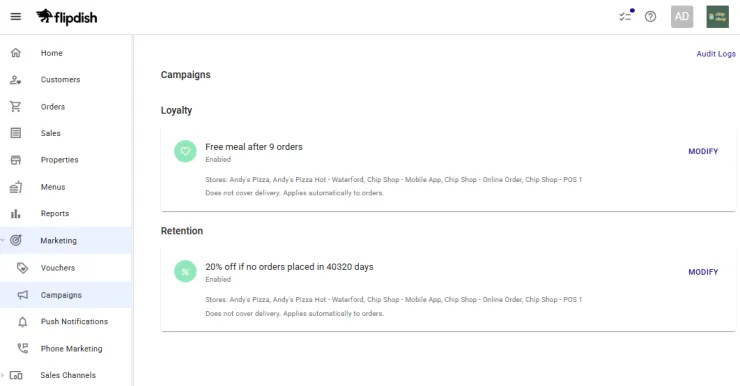
Task: Expand the Sales Channels section arrow
Action: (x=2, y=376)
